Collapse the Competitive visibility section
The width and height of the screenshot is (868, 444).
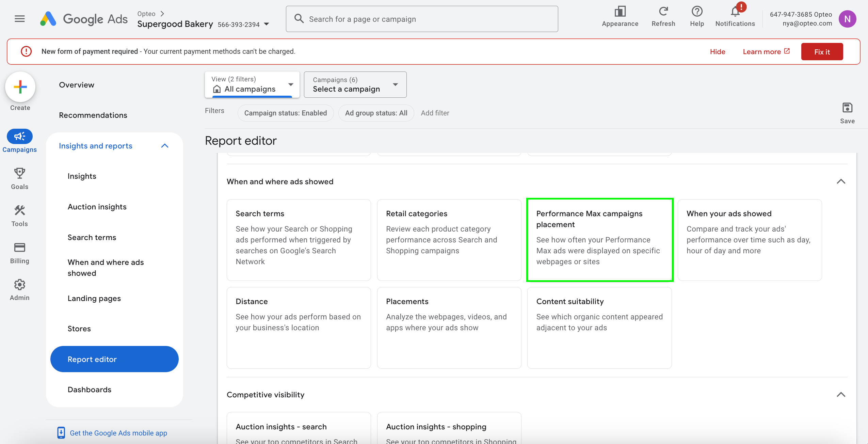[x=841, y=395]
